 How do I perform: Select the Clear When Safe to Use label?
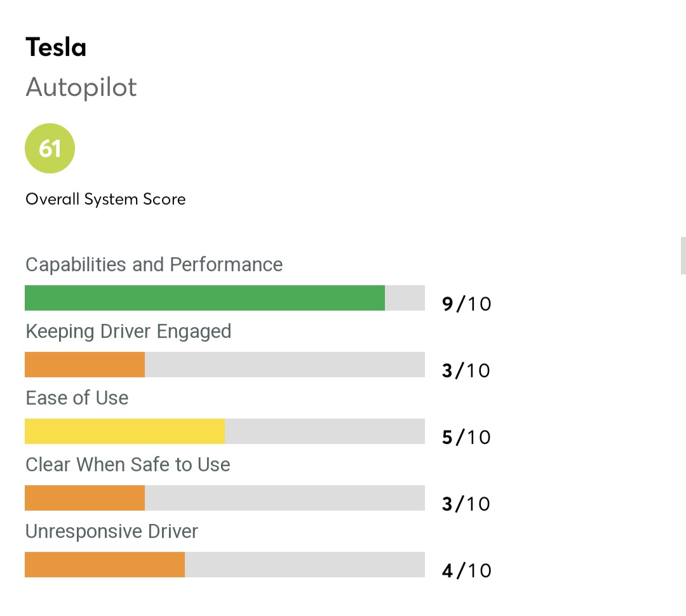(128, 465)
